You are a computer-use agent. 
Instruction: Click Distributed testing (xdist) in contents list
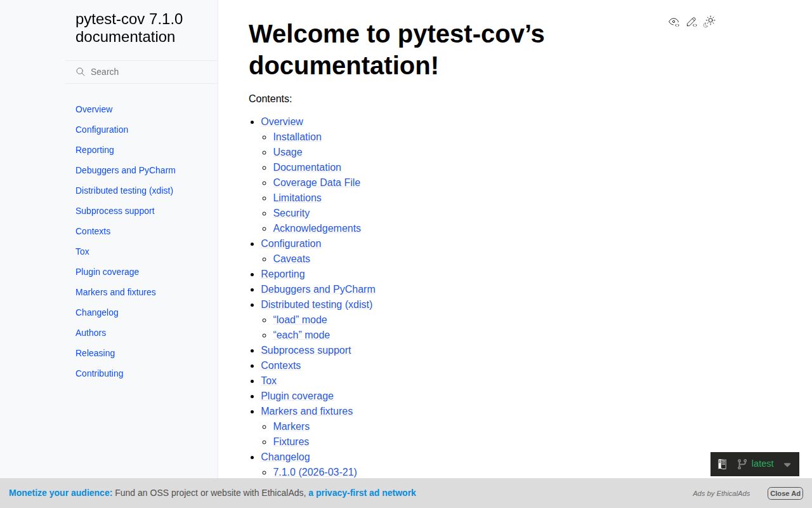click(317, 304)
